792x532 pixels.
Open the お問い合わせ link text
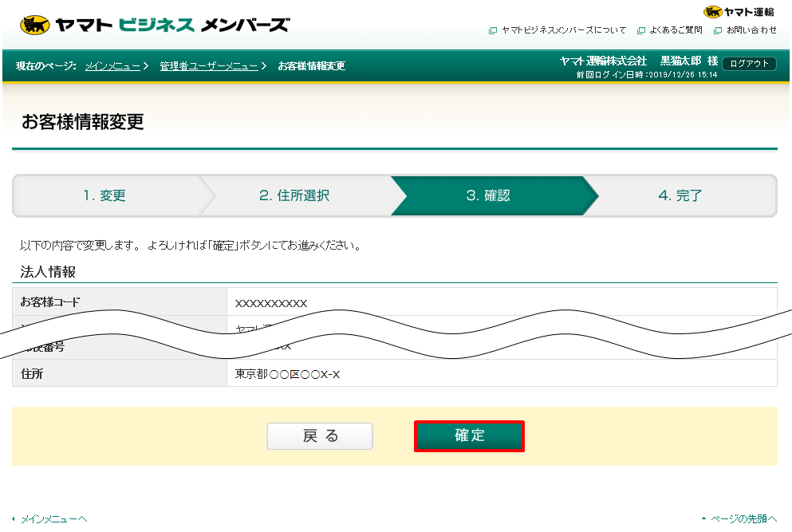[x=751, y=30]
